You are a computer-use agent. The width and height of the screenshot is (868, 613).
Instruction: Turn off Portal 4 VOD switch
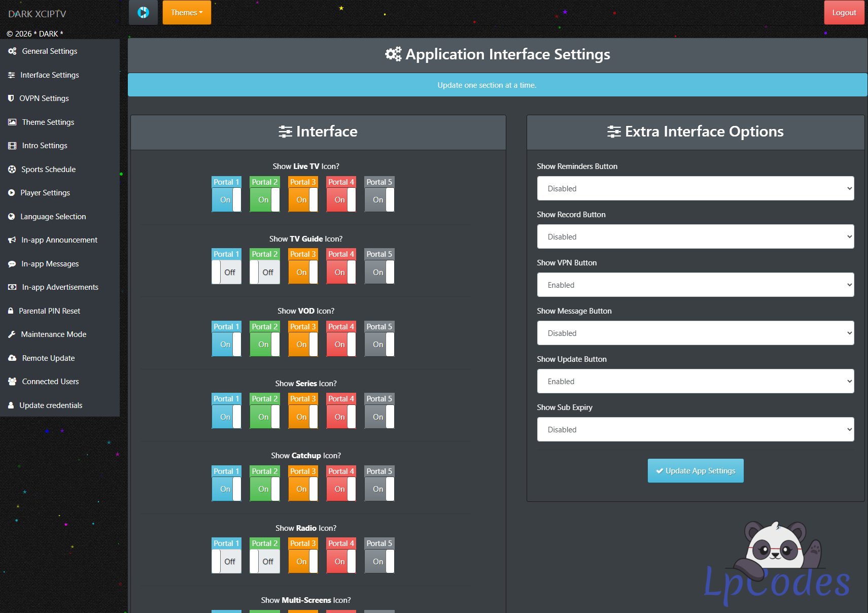[x=341, y=345]
